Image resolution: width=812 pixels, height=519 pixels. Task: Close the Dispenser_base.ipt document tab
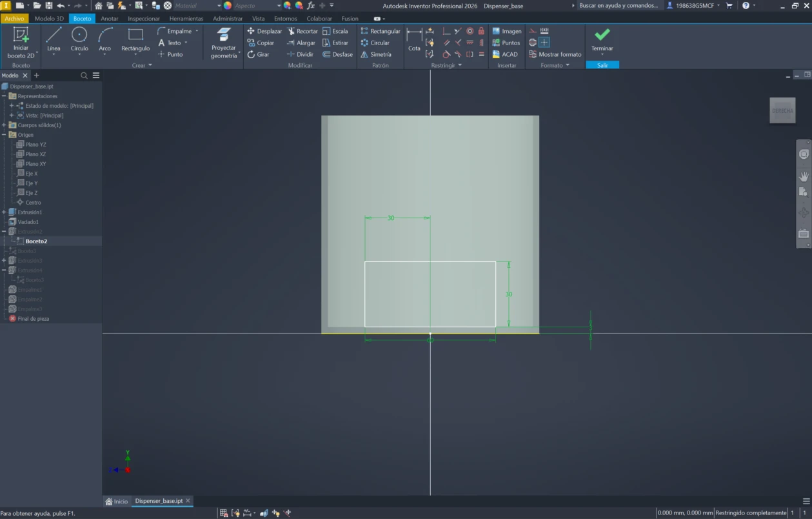[188, 501]
